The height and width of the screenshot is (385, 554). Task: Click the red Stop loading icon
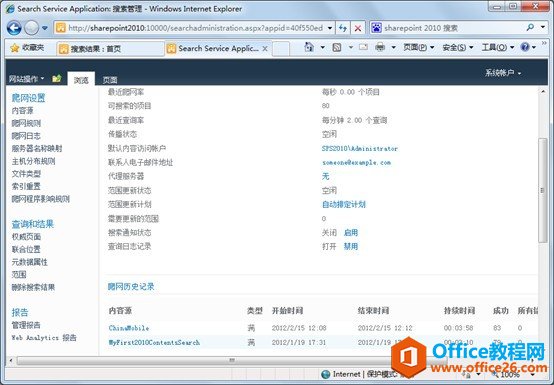358,28
